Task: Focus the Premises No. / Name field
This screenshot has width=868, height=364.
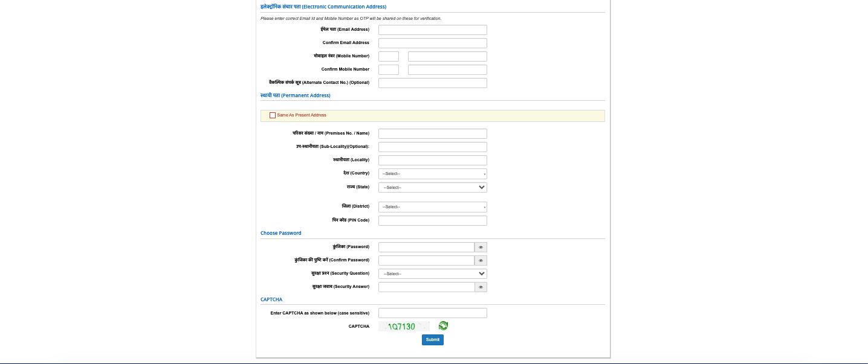Action: tap(432, 133)
